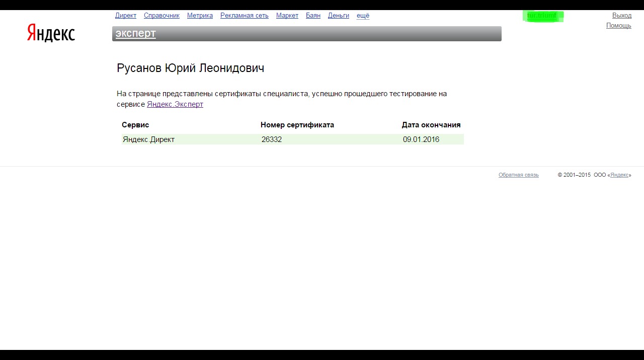
Task: Open the Справочник service link
Action: [162, 15]
